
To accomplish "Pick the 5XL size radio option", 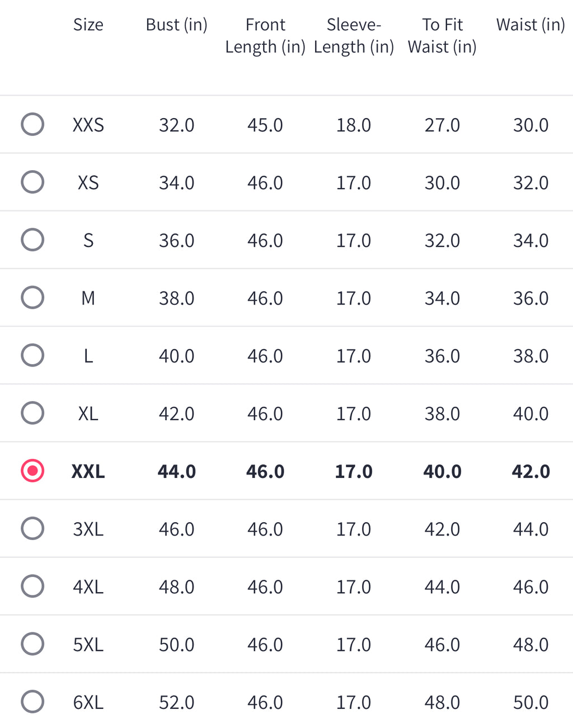I will point(32,644).
